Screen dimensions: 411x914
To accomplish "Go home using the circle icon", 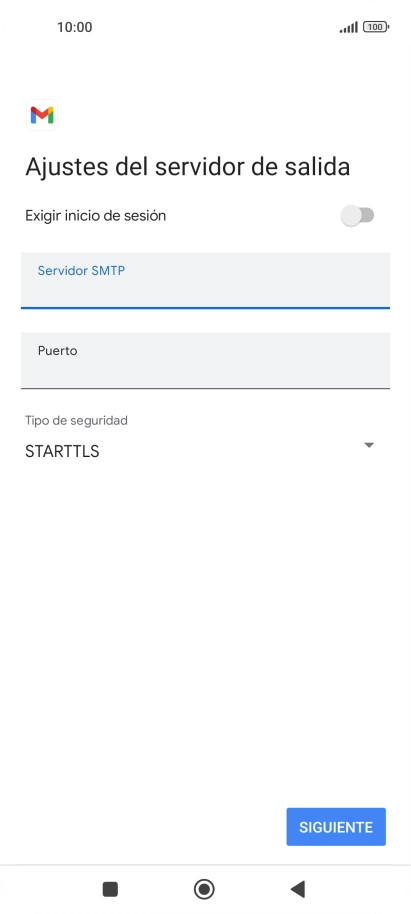I will tap(204, 889).
